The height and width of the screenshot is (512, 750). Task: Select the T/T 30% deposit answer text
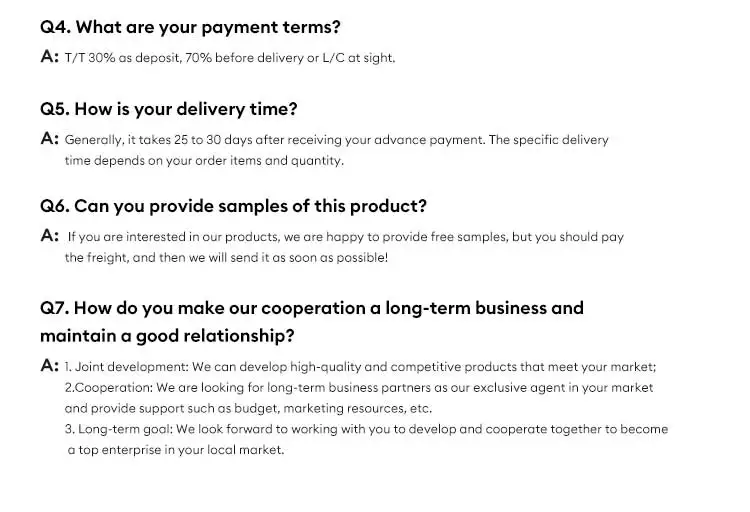[x=230, y=58]
